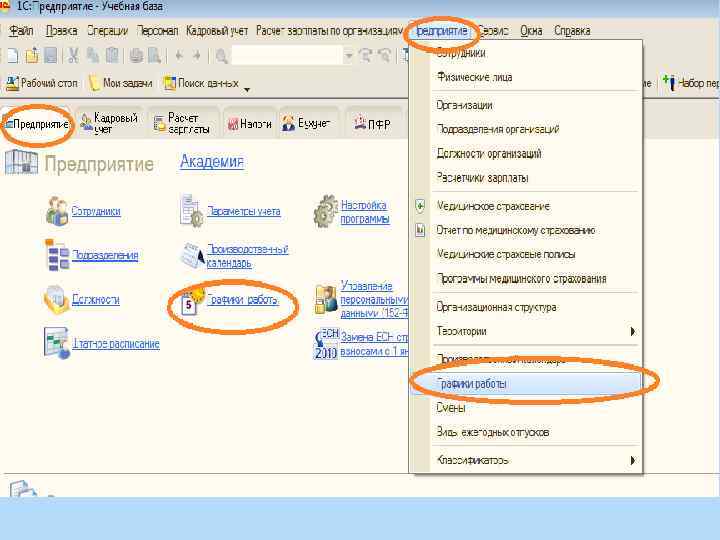The width and height of the screenshot is (720, 540).
Task: Open the Сотрудники link
Action: coord(96,211)
